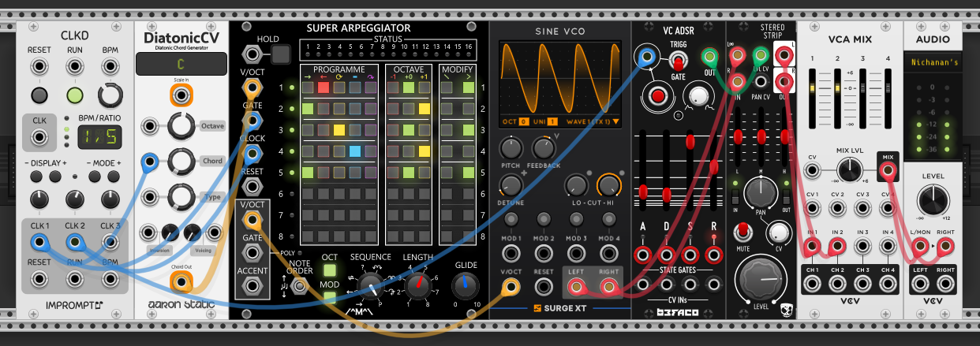Click the DiatonicCV Scale In jack
Viewport: 980px width, 346px height.
pos(181,95)
